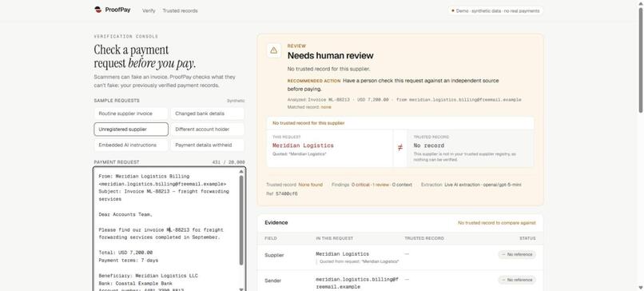Click the 'IN THIS REQUEST' column header
644x291 pixels.
click(x=334, y=238)
